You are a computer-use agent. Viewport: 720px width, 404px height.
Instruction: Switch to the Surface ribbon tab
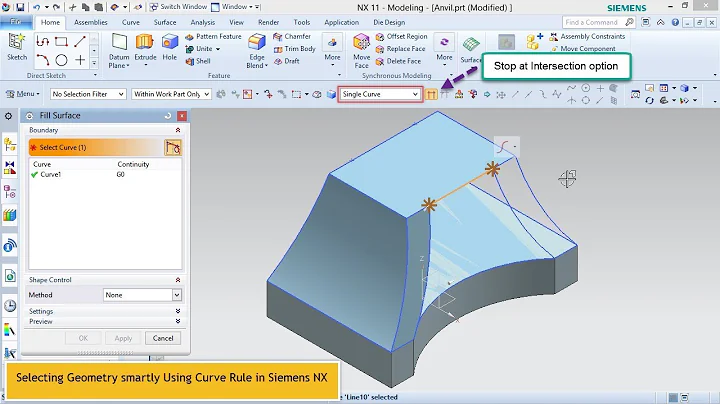coord(165,22)
